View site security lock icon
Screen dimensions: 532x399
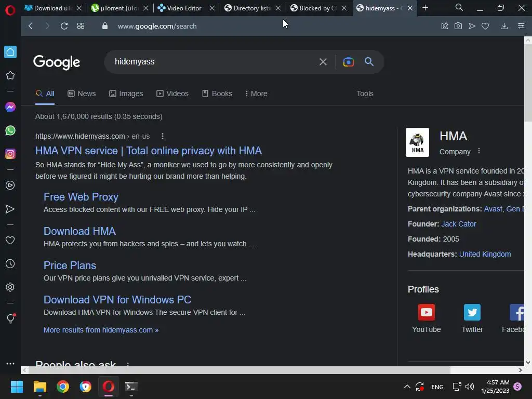point(105,26)
